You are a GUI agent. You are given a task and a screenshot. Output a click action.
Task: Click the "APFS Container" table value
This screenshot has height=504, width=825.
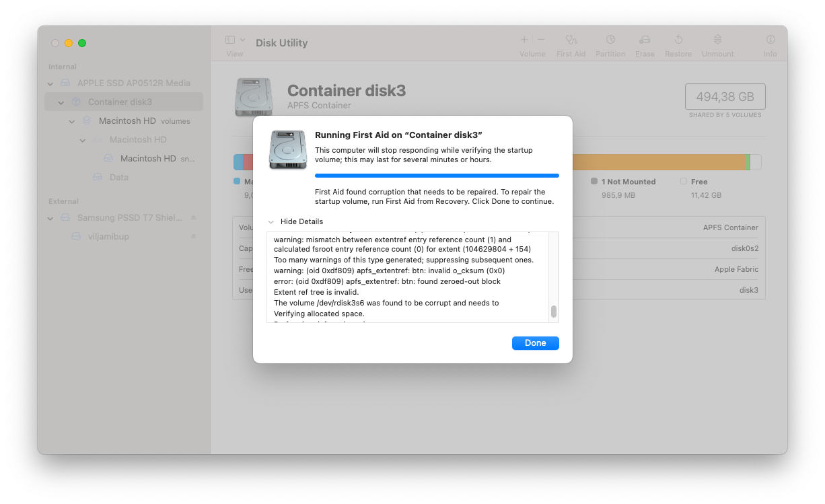731,227
